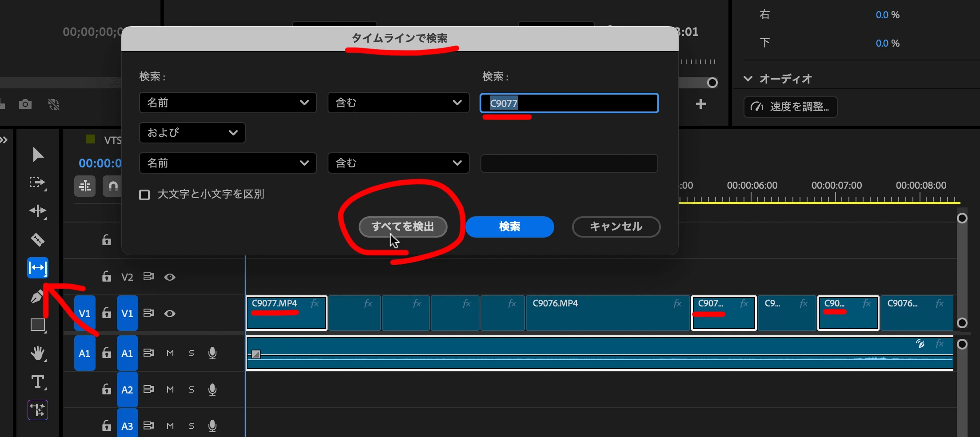Click the すべてを検出 button
This screenshot has height=437, width=980.
403,227
